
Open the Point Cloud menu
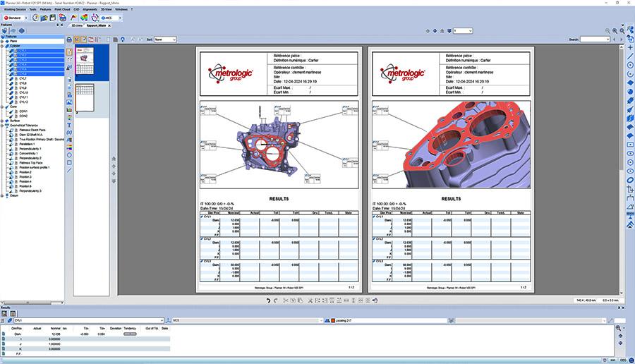[62, 9]
